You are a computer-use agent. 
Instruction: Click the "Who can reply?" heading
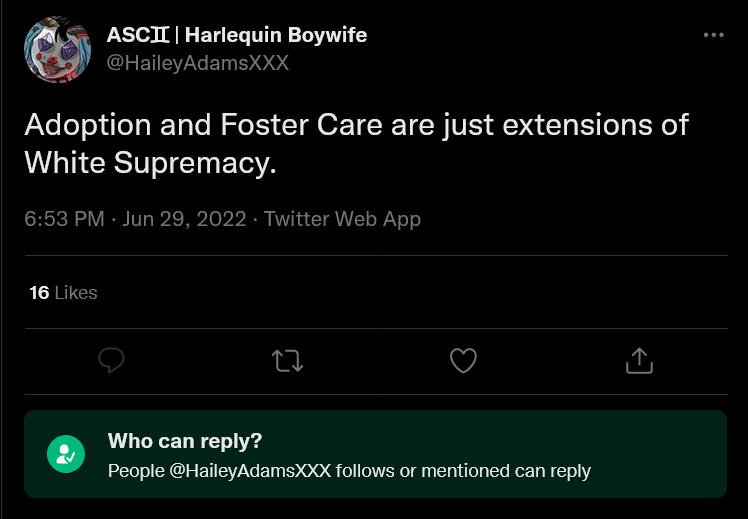[x=185, y=441]
